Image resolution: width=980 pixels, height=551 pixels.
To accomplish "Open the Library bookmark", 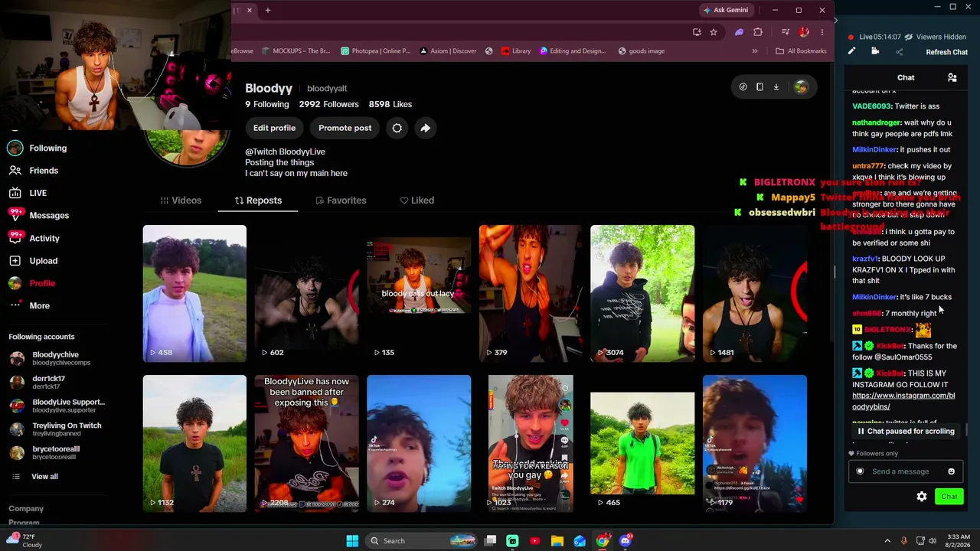I will click(x=516, y=51).
